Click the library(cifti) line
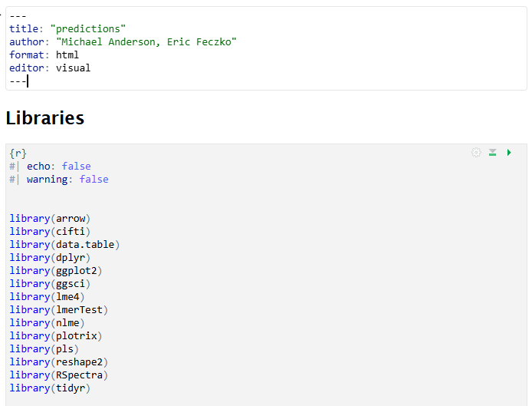Viewport: 532px width, 406px height. (50, 231)
